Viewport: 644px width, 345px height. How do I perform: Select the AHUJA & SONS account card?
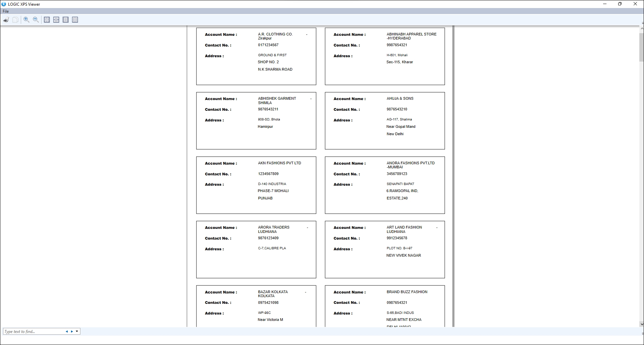(385, 121)
